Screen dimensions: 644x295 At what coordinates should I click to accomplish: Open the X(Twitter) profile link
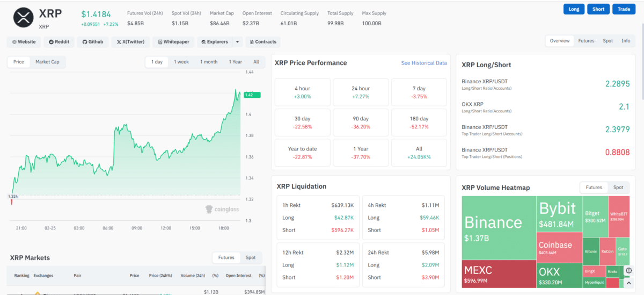click(x=130, y=42)
